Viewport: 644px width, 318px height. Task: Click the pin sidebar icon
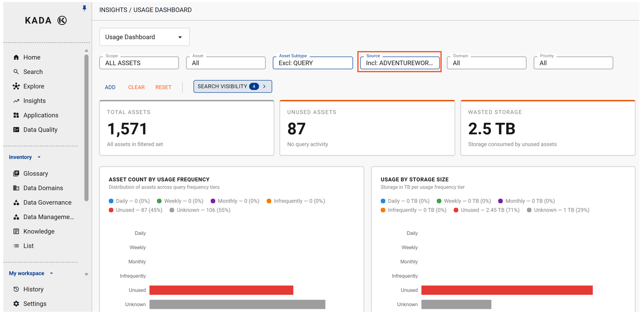tap(84, 8)
